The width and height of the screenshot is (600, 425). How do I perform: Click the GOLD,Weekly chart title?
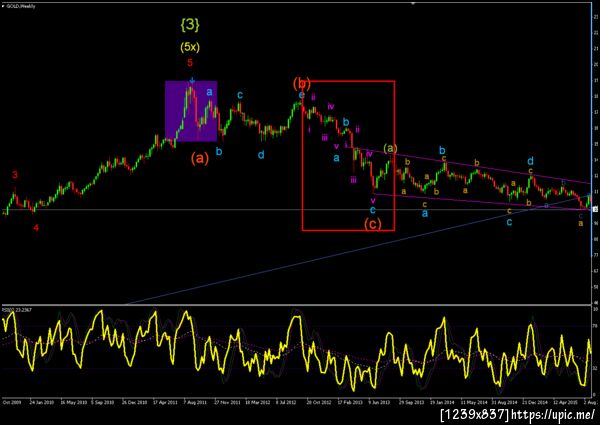tap(21, 6)
